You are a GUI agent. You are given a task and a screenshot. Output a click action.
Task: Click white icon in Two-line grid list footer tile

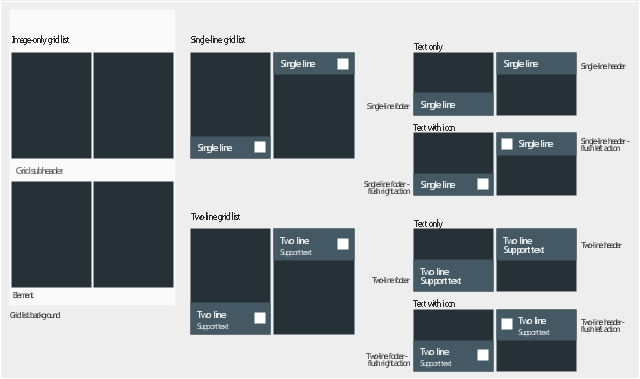(260, 318)
